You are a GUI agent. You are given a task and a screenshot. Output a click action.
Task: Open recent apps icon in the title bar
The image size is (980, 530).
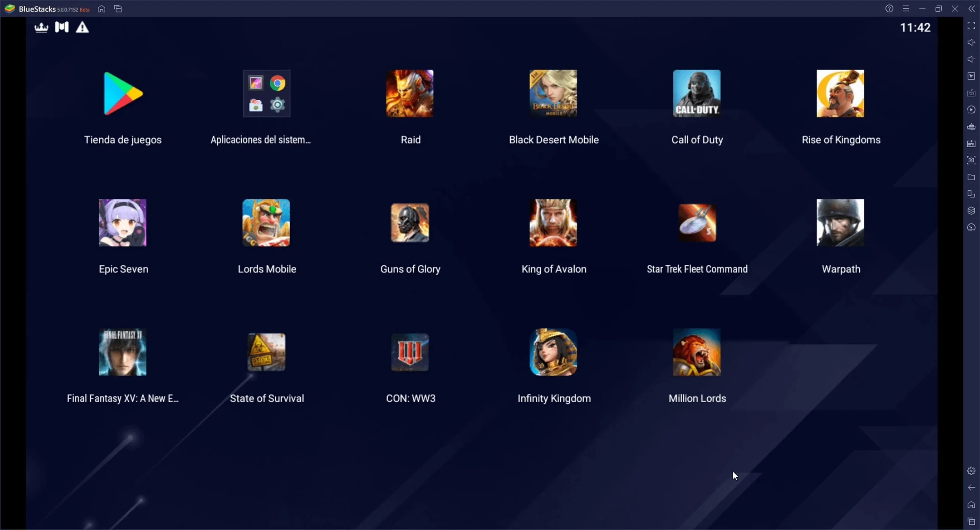coord(118,9)
